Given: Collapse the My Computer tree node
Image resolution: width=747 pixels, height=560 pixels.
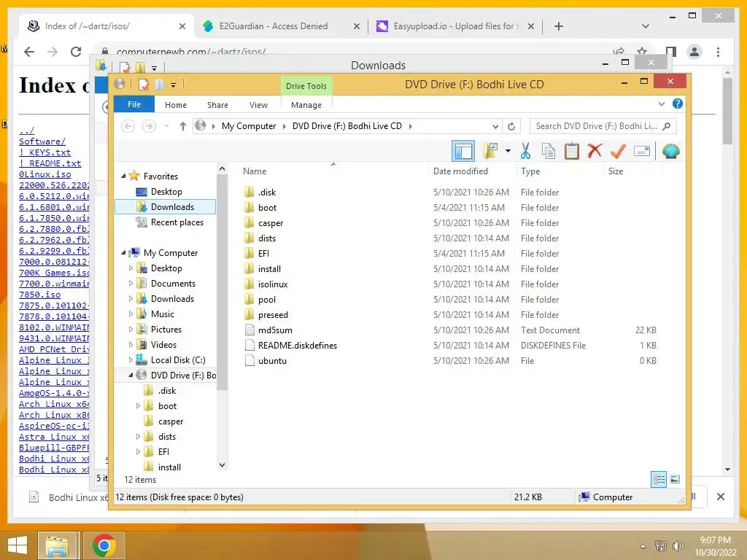Looking at the screenshot, I should click(x=123, y=253).
